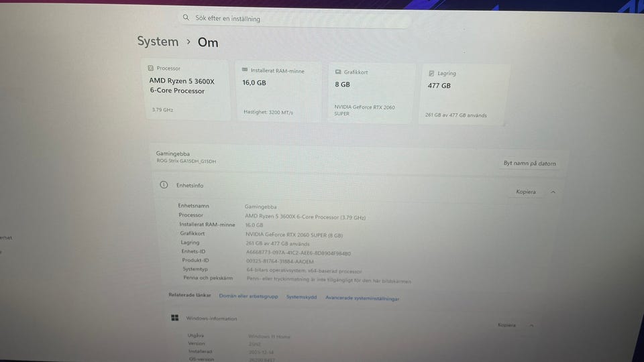Click the Grafikkort card icon
Screen dimensions: 644x362
(338, 72)
